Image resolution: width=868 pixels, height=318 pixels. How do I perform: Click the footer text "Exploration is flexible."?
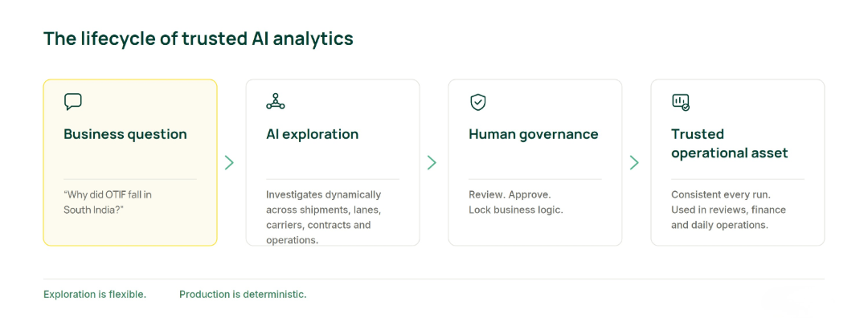(95, 294)
